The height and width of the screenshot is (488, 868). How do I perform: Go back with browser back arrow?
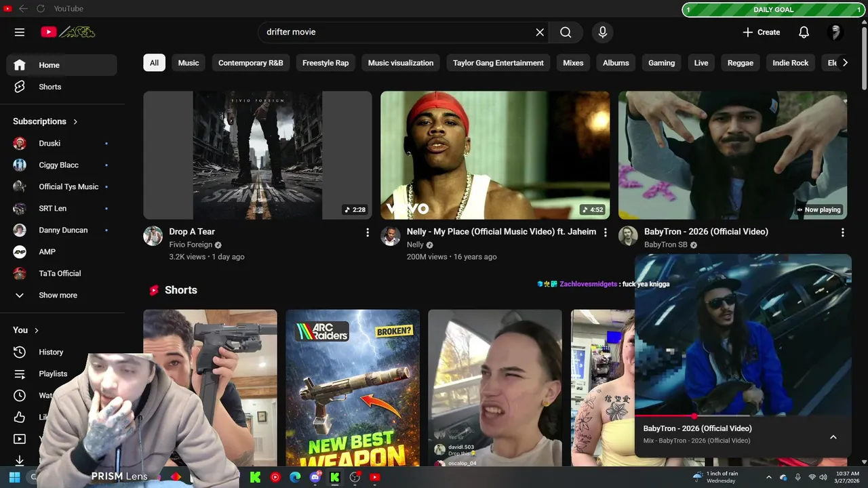23,9
